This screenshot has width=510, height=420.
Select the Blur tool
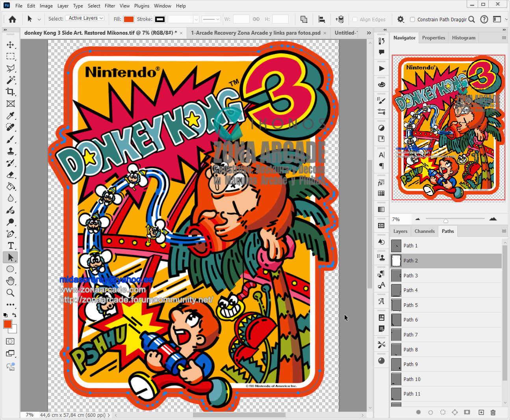(x=11, y=198)
